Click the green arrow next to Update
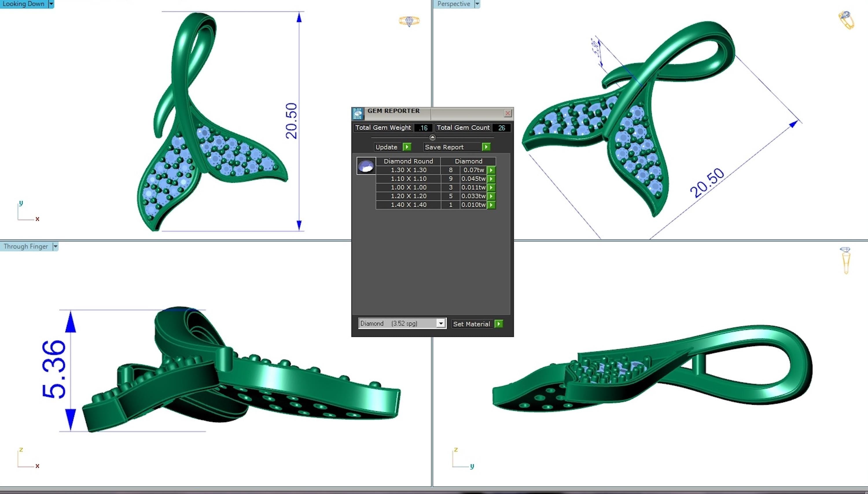Image resolution: width=868 pixels, height=494 pixels. pyautogui.click(x=407, y=147)
